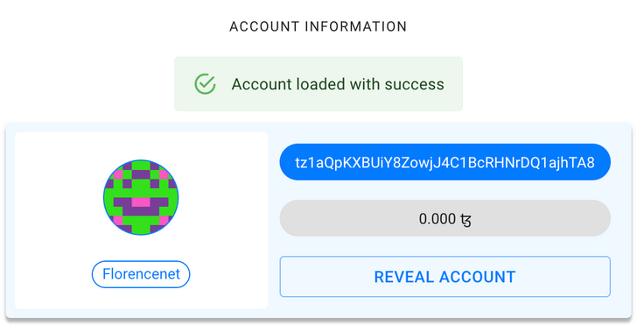644x325 pixels.
Task: Open the Florencenet network chip
Action: tap(141, 274)
